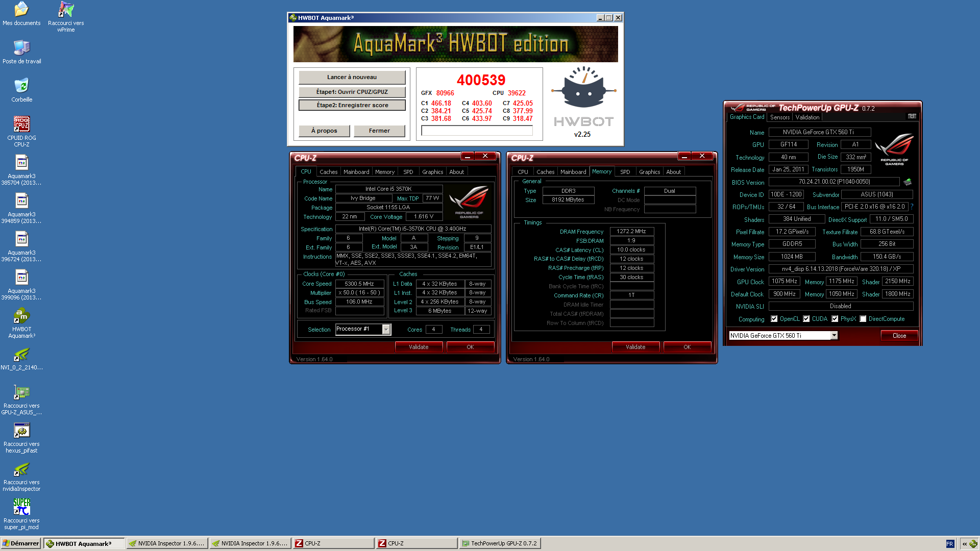This screenshot has height=551, width=980.
Task: Open Mainboard tab in left CPU-Z
Action: click(356, 172)
